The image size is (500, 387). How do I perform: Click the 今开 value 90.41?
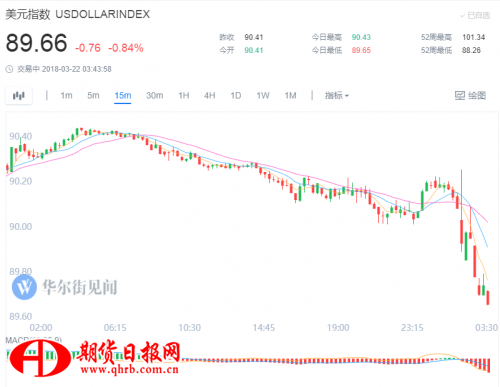pyautogui.click(x=254, y=50)
